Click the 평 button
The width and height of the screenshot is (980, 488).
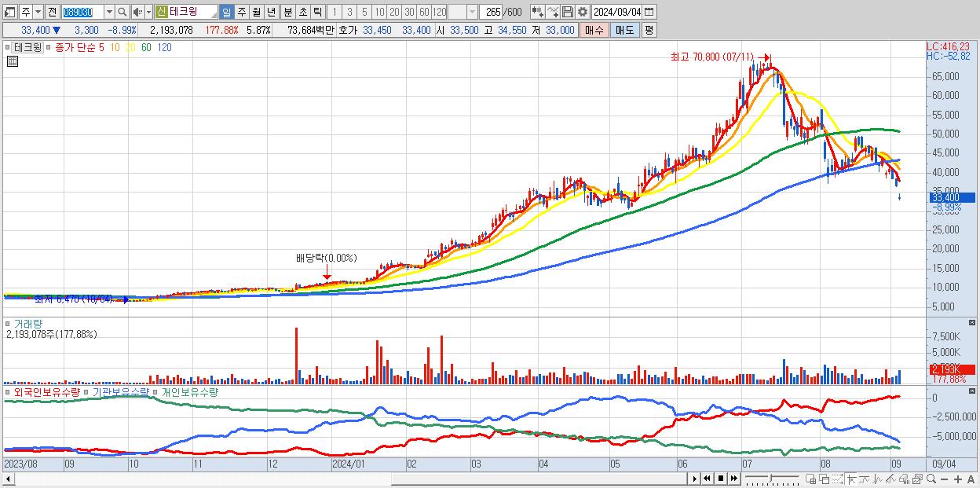(649, 30)
